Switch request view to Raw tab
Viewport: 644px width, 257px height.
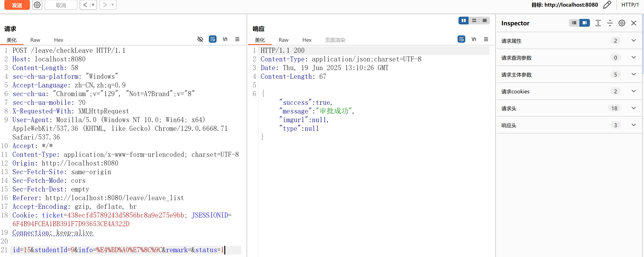(35, 40)
